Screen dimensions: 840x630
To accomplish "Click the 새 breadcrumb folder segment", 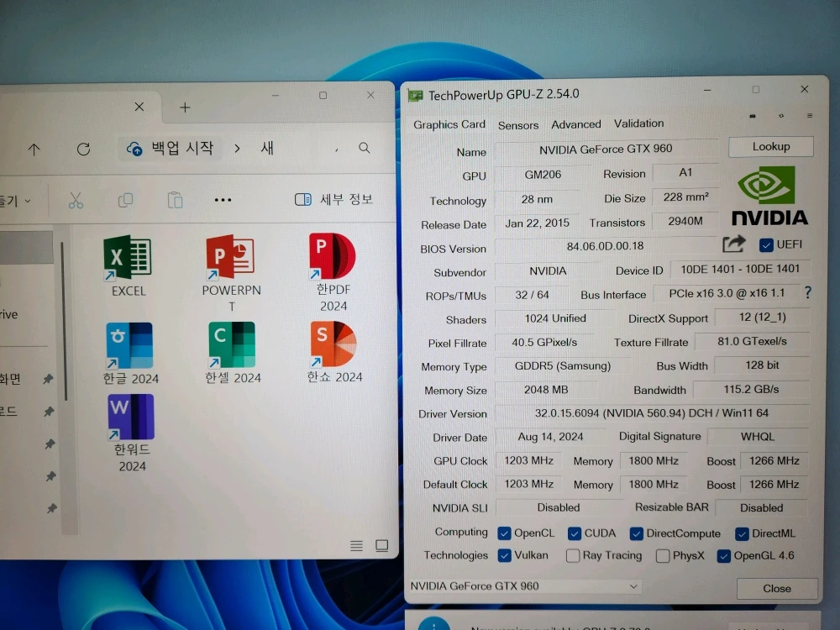I will (x=267, y=148).
